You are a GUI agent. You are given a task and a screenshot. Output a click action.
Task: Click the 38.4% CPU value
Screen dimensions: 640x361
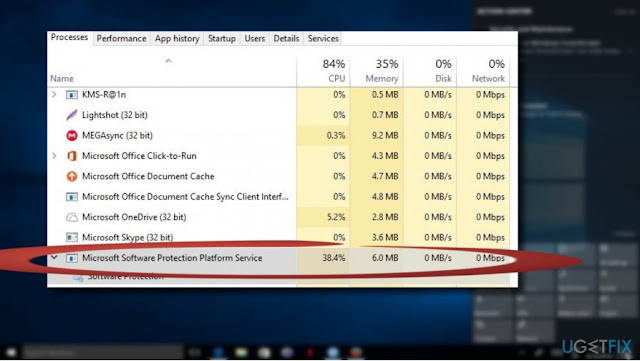pyautogui.click(x=333, y=258)
